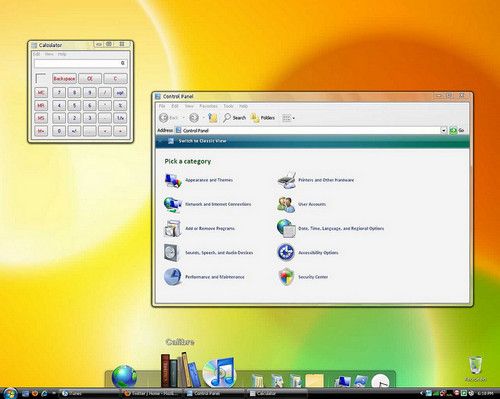Click the +/- sign key in Calculator
Viewport: 500px width, 399px height.
coord(74,131)
